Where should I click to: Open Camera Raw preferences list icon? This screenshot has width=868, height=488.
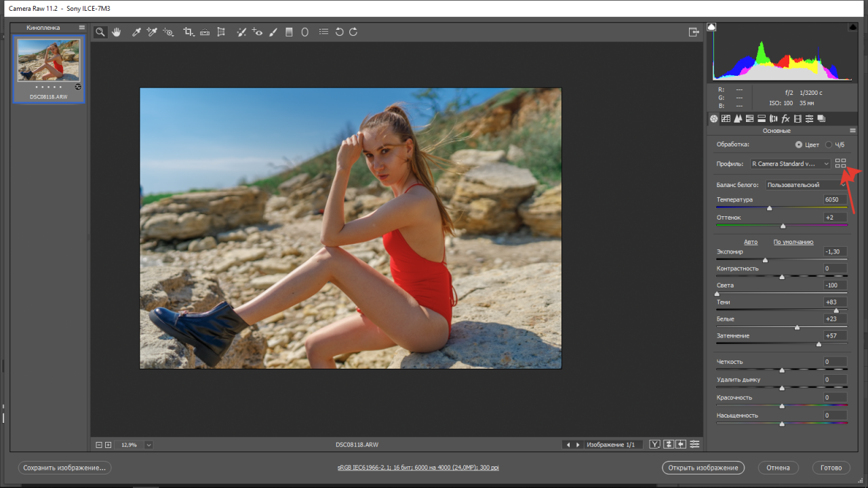(323, 32)
